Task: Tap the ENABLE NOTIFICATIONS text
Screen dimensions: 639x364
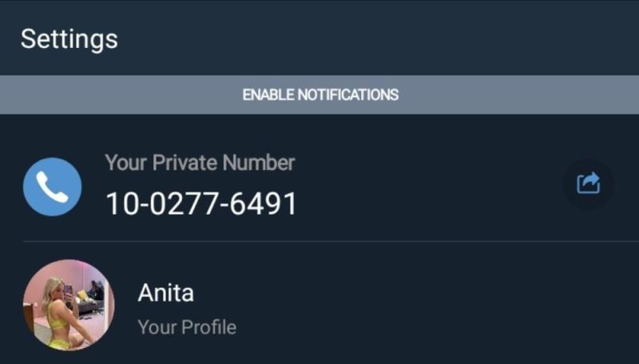Action: point(320,95)
